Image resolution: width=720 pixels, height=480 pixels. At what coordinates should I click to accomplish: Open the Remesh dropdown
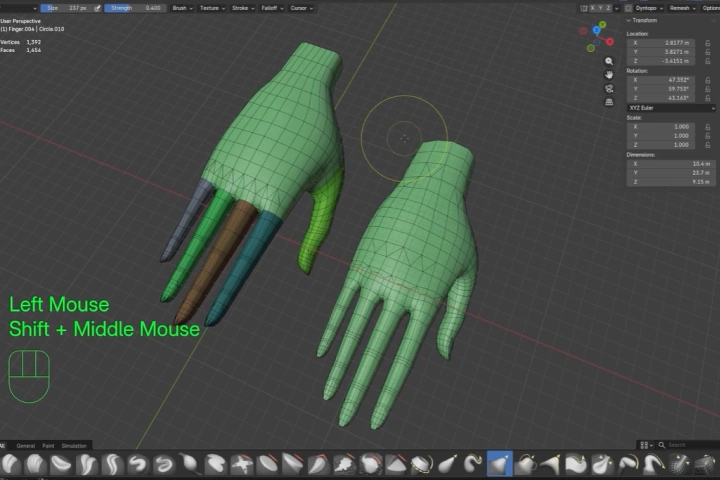(682, 8)
